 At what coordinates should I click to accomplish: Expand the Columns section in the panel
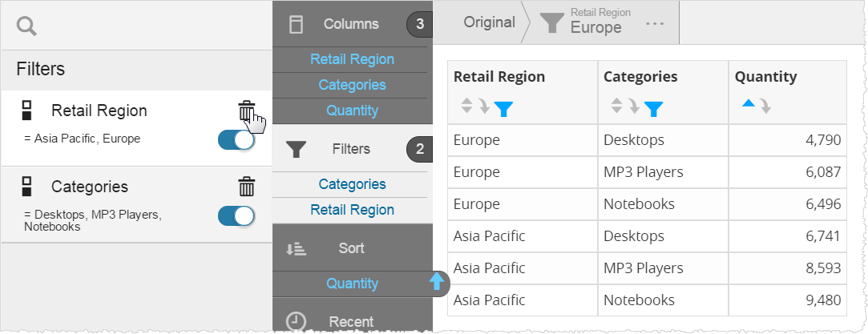[351, 24]
